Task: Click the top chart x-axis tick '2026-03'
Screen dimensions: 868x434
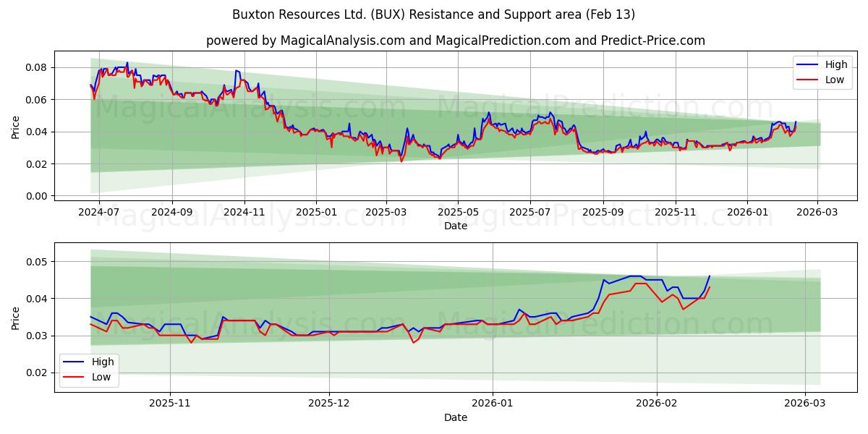Action: 817,213
